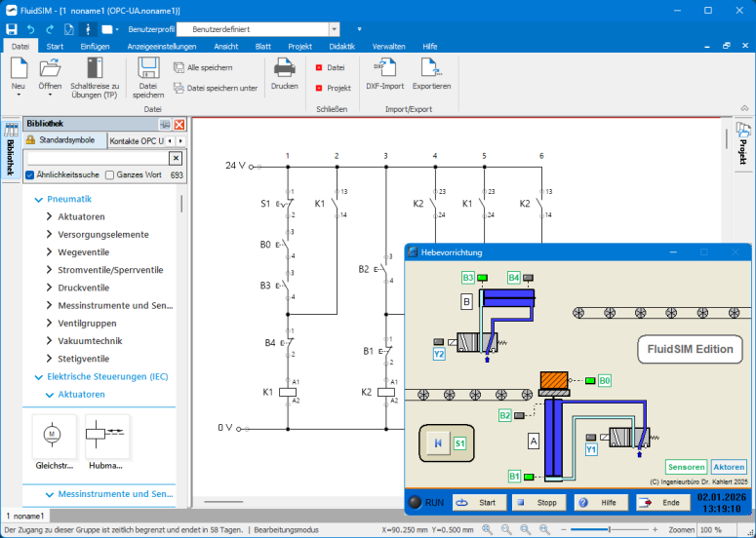Click in the library search field
This screenshot has height=538, width=756.
point(97,158)
